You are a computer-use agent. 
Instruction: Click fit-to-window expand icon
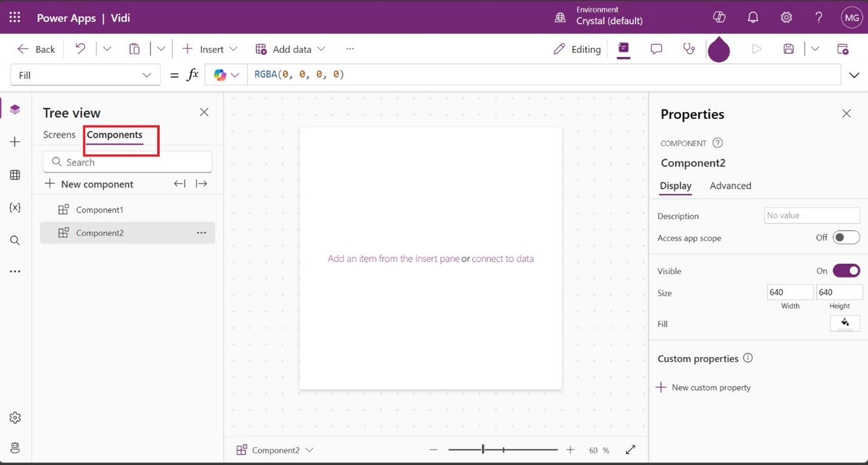click(x=631, y=450)
